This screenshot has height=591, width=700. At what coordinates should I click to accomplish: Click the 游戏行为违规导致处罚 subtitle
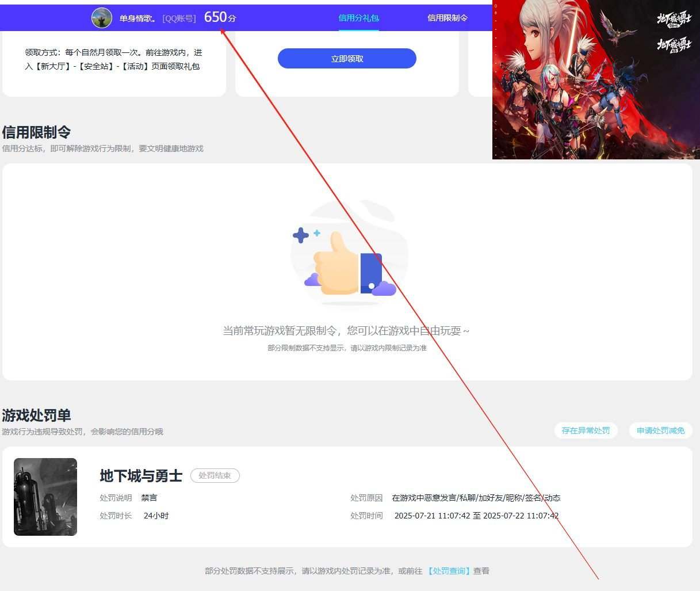82,432
